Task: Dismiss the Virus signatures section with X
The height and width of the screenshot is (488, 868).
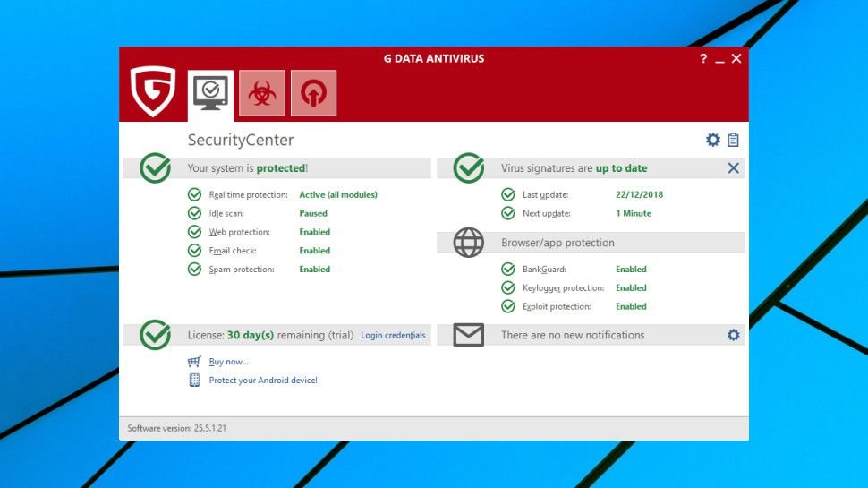Action: [x=734, y=167]
